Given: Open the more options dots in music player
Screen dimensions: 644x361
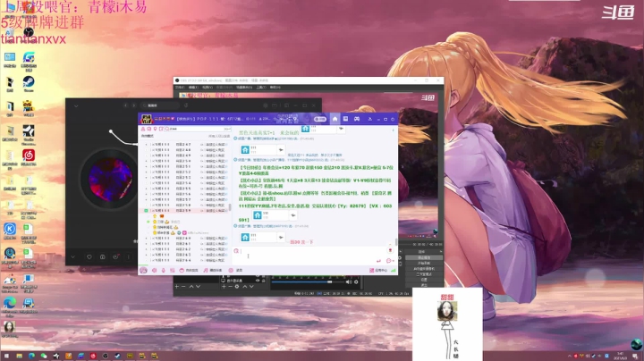Looking at the screenshot, I should pos(129,257).
